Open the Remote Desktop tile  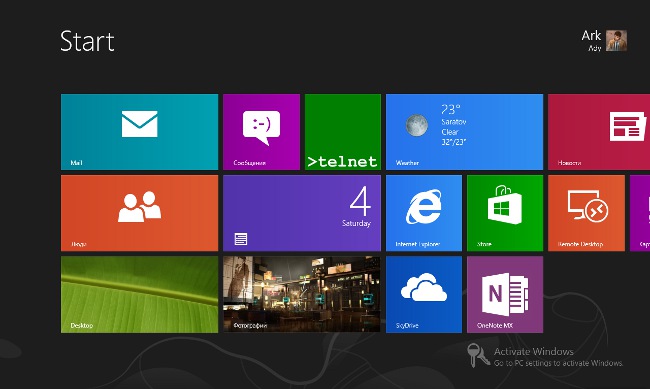click(586, 213)
